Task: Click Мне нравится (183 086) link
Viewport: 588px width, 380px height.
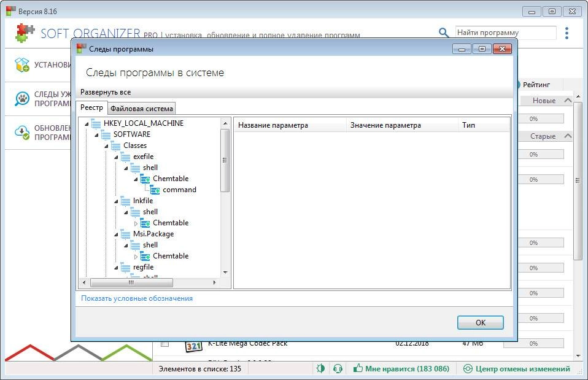Action: (x=408, y=369)
